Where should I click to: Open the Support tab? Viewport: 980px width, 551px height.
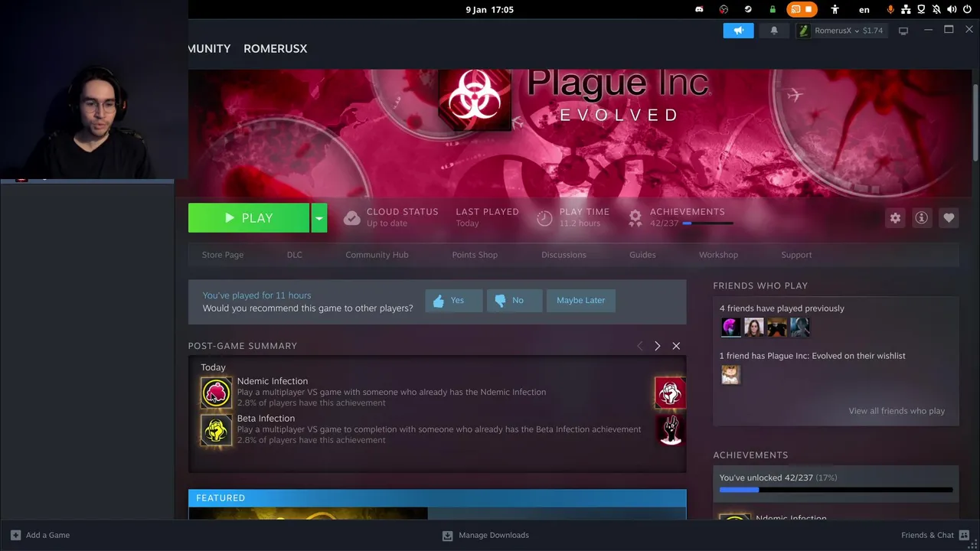coord(796,255)
